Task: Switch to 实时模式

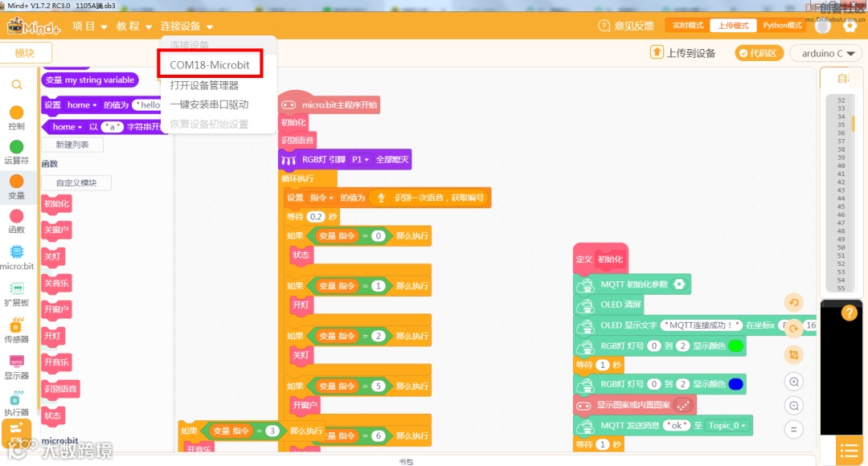Action: pyautogui.click(x=687, y=26)
